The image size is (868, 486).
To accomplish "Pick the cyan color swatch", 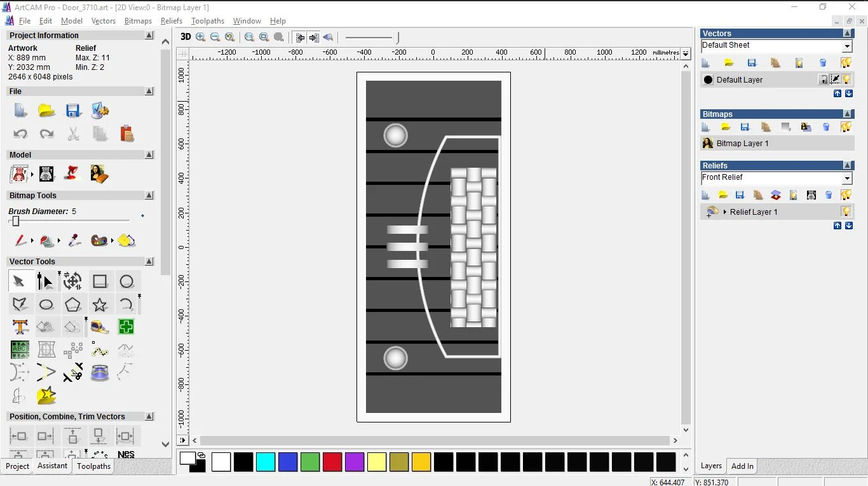I will pyautogui.click(x=266, y=462).
